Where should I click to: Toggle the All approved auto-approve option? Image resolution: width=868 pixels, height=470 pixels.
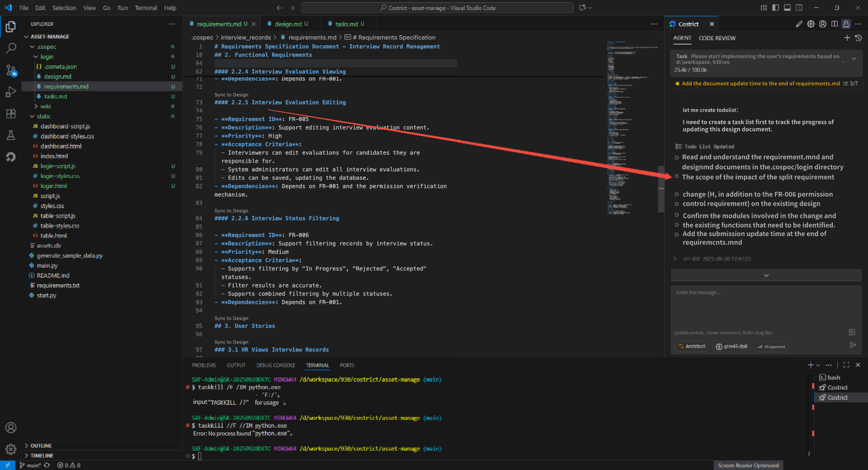(771, 347)
